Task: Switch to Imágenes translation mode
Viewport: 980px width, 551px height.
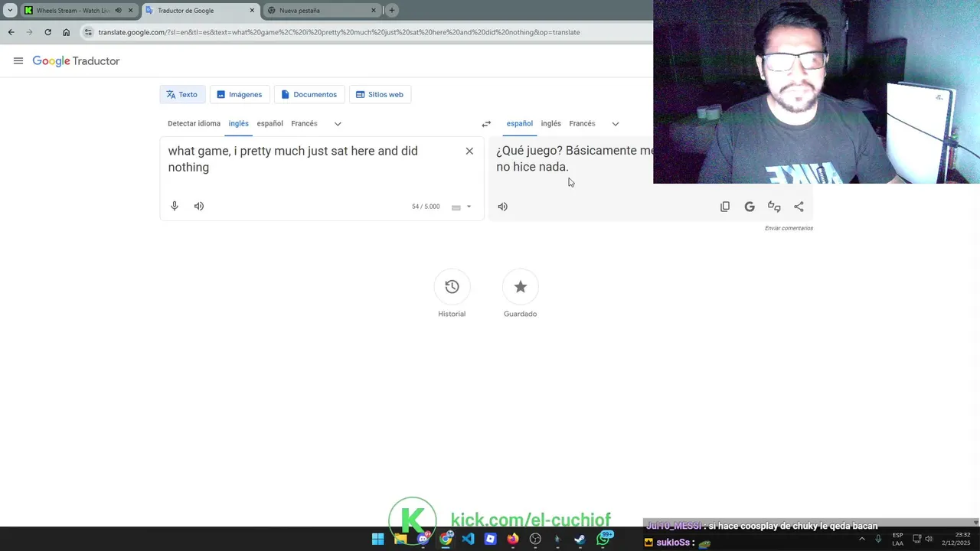Action: click(240, 94)
